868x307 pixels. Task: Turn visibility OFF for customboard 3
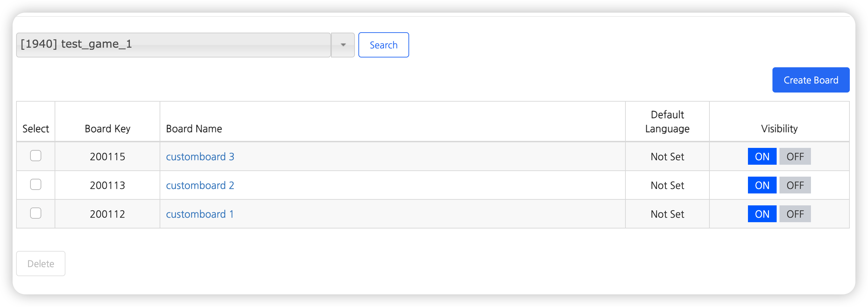[795, 156]
